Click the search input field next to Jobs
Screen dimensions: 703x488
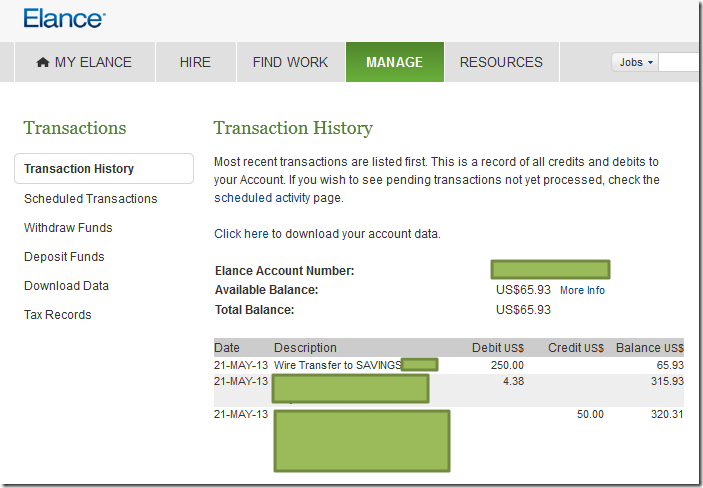tap(679, 62)
